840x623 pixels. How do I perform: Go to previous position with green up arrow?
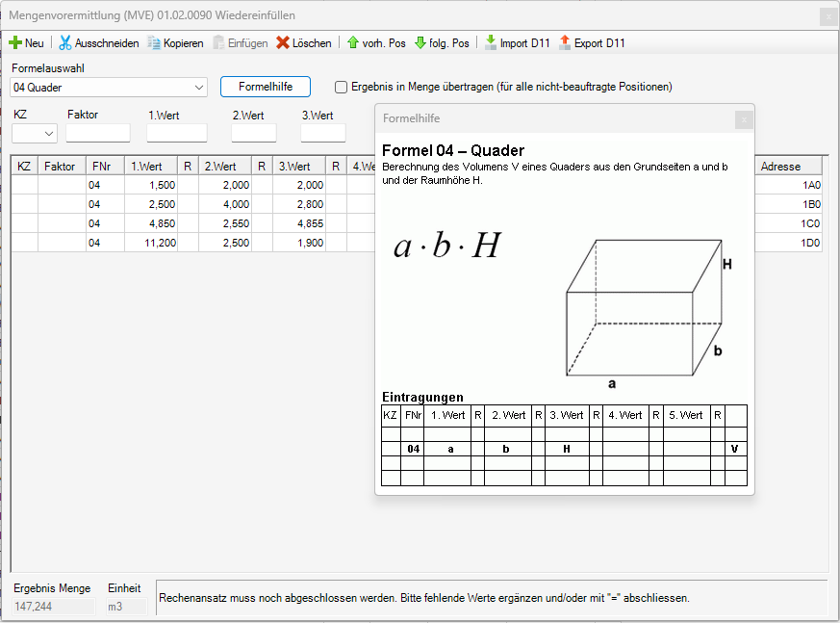352,43
